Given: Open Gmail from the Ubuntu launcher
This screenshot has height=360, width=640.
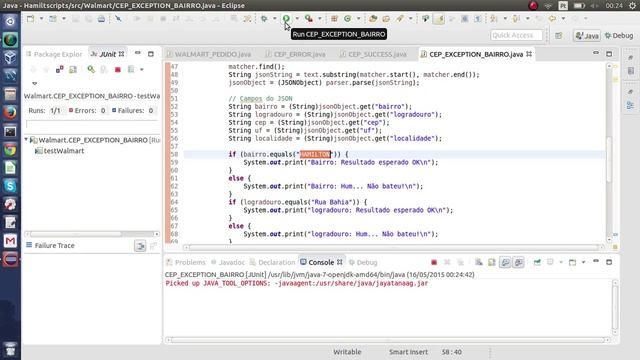Looking at the screenshot, I should [10, 241].
